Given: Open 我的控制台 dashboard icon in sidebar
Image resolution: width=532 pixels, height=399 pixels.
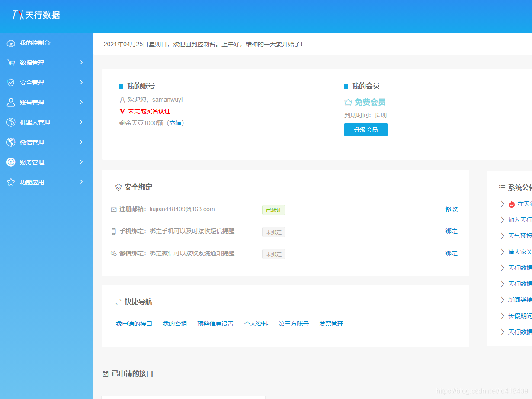Looking at the screenshot, I should pos(10,43).
